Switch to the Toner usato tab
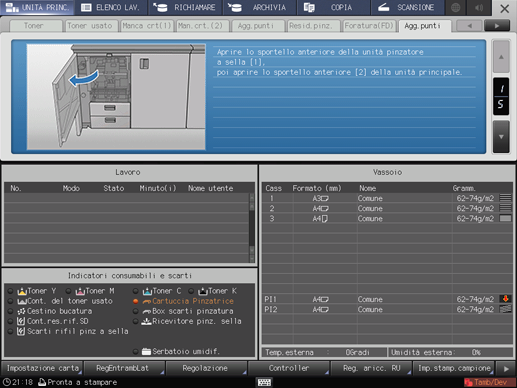 pos(90,26)
